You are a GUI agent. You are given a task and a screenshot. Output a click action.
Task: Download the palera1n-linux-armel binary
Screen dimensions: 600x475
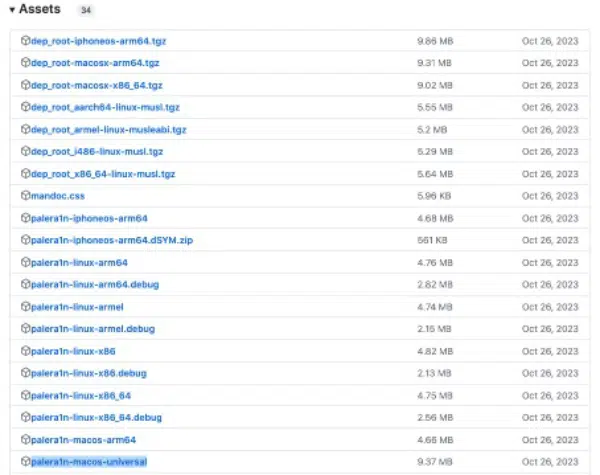point(77,306)
